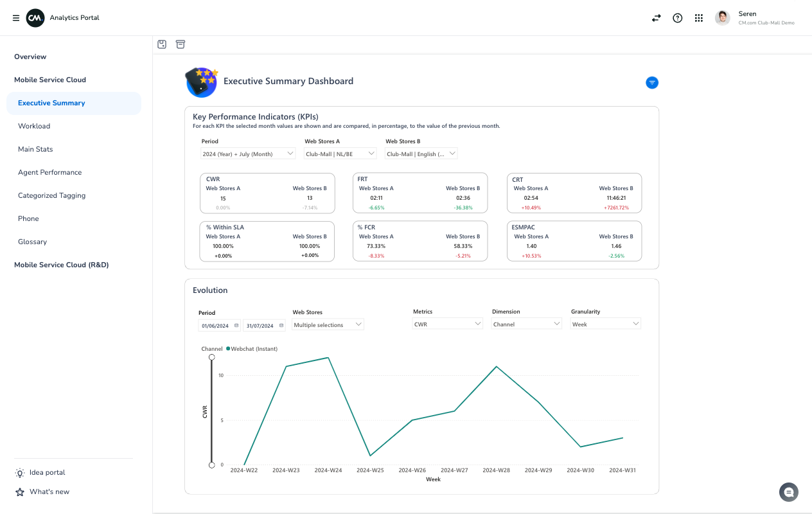The width and height of the screenshot is (812, 514).
Task: Open the hamburger navigation menu
Action: [16, 18]
